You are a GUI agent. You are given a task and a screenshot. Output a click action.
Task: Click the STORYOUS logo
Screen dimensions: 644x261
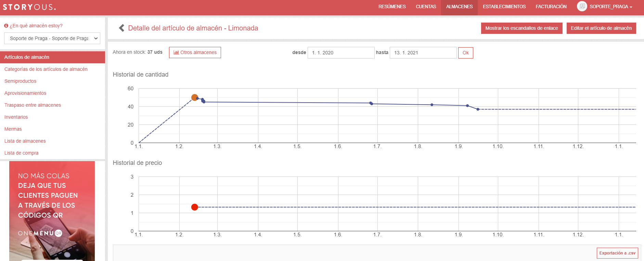coord(29,7)
